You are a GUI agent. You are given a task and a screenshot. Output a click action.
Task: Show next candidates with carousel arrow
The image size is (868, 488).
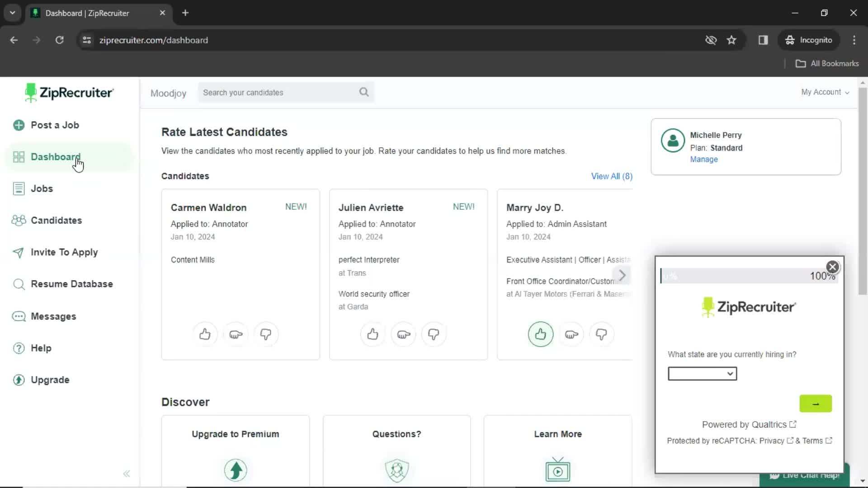pos(622,275)
